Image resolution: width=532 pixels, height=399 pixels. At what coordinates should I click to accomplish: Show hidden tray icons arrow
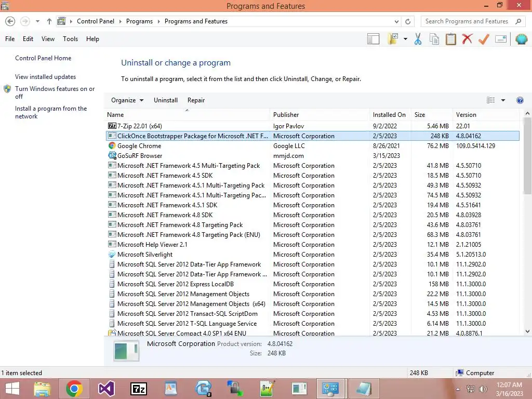coord(458,389)
